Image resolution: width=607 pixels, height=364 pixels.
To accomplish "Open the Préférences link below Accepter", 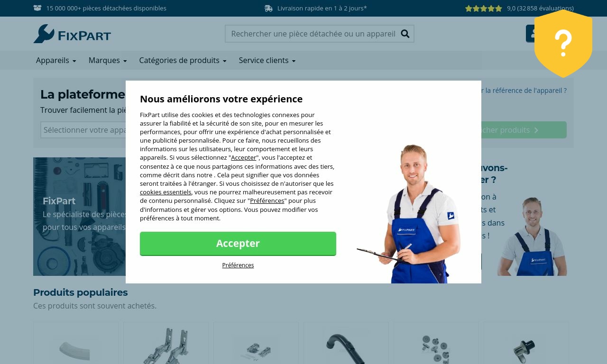I will [238, 265].
